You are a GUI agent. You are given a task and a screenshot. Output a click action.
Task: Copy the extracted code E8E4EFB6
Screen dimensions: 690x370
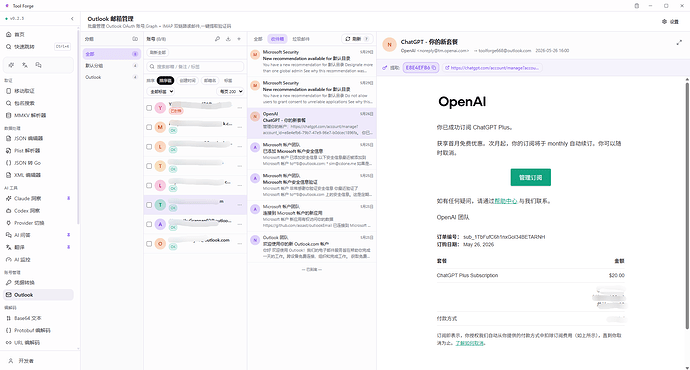pyautogui.click(x=421, y=68)
